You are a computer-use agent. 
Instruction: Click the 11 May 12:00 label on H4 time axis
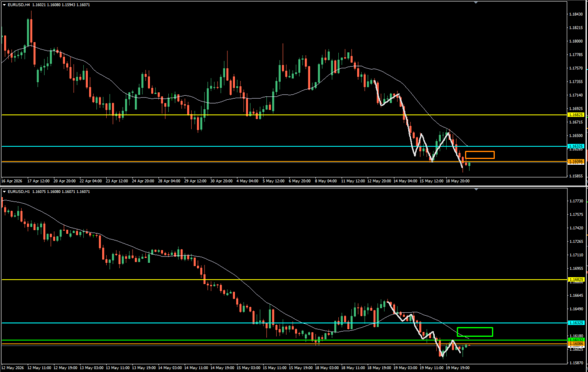(x=353, y=181)
